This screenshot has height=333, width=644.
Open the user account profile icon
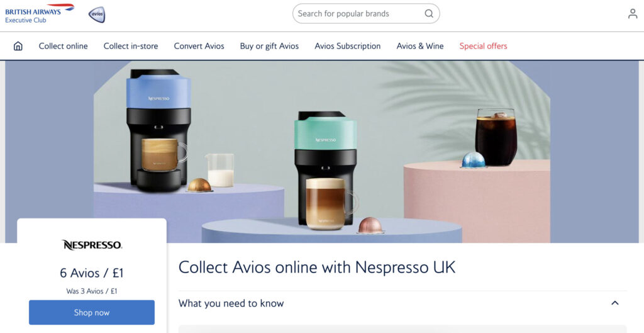point(633,14)
